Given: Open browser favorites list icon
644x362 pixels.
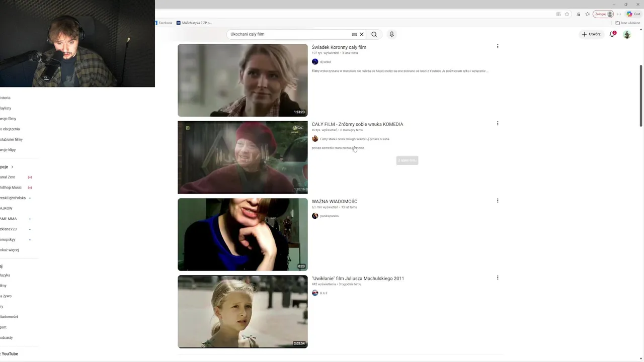Looking at the screenshot, I should coord(587,14).
